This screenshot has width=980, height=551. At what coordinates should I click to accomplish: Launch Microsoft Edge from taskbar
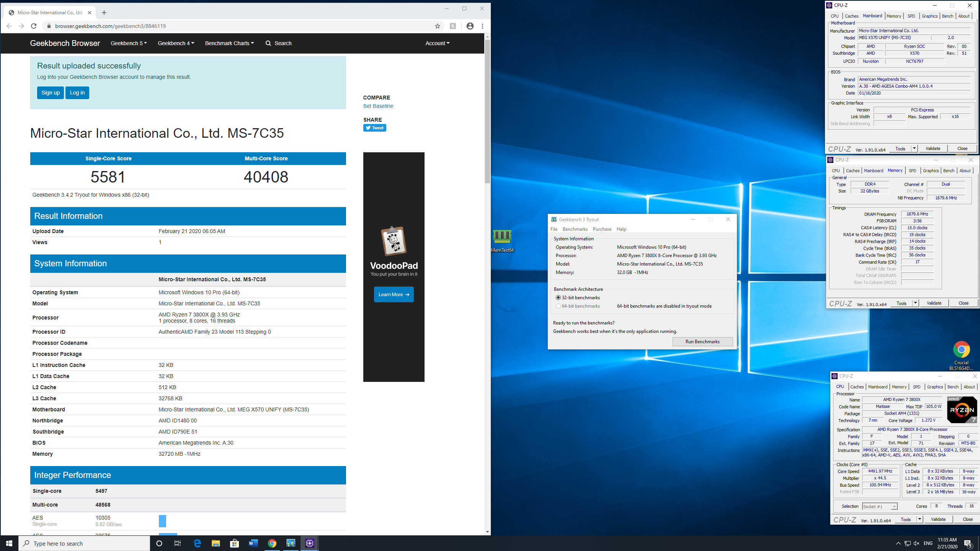(x=197, y=543)
